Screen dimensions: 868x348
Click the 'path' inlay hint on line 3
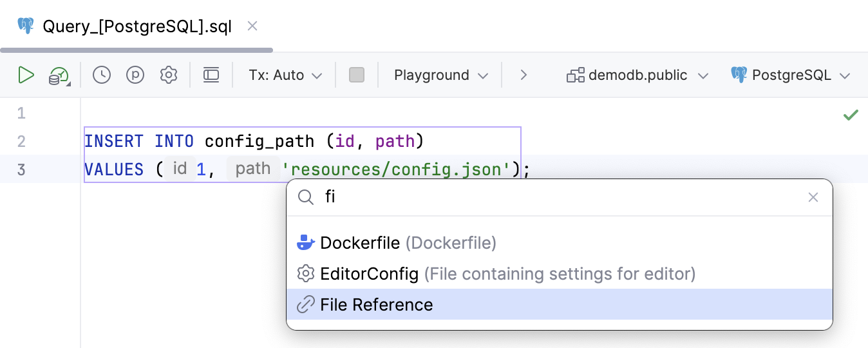click(253, 169)
